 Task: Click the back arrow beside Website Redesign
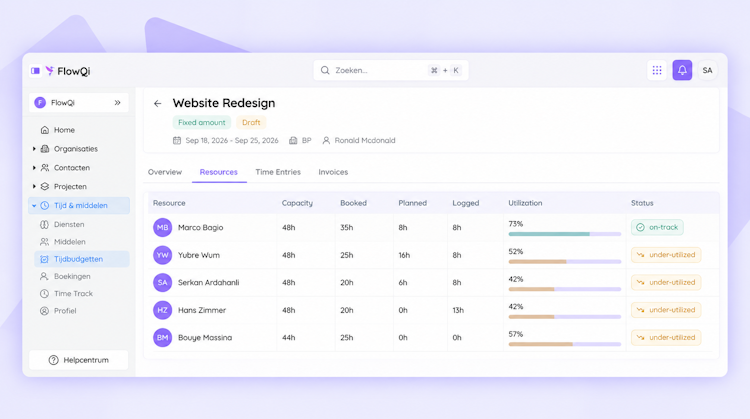tap(157, 103)
